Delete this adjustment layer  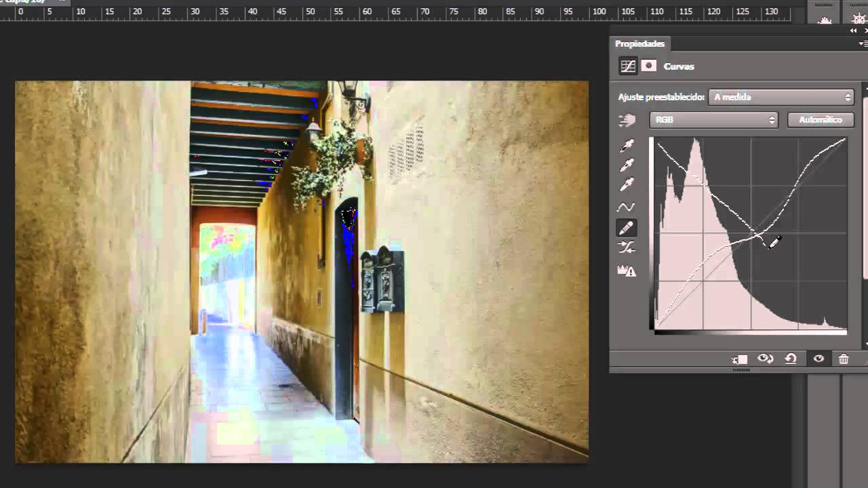pos(844,359)
